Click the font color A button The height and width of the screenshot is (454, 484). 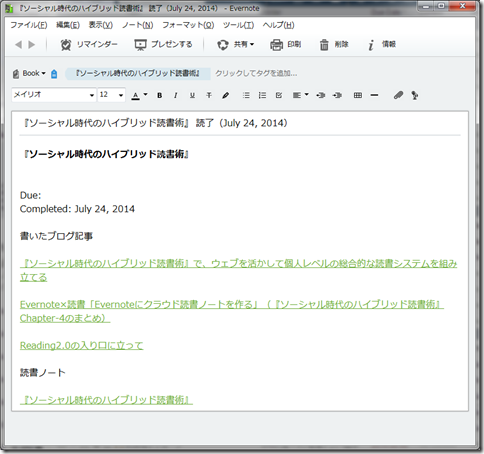tap(135, 96)
